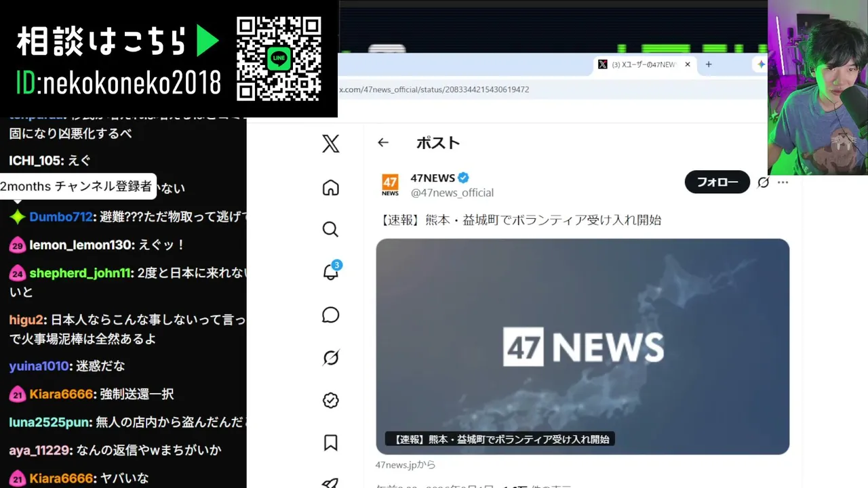Click the 2months チャンネル登録者 tooltip

(x=78, y=186)
